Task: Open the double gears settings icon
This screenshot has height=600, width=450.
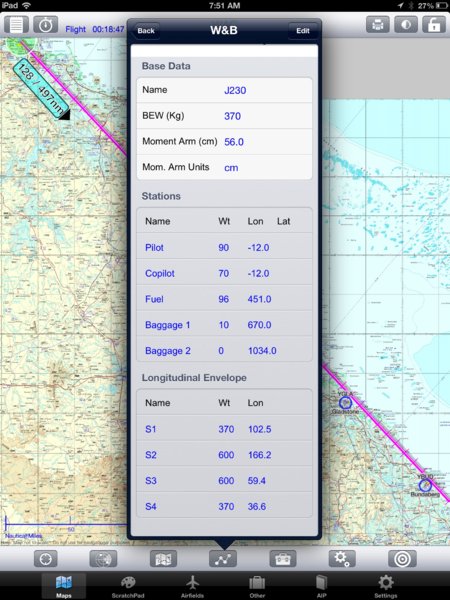Action: [342, 559]
